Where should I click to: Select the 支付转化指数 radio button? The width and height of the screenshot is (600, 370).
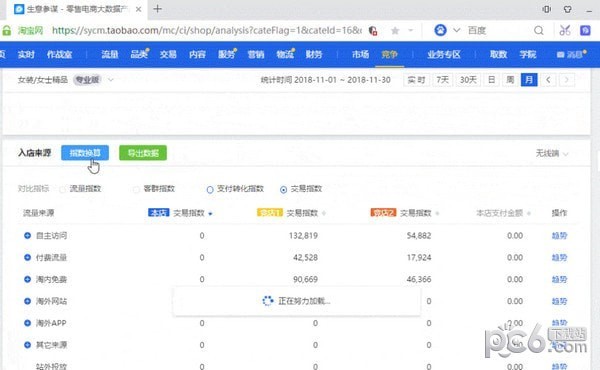[210, 189]
